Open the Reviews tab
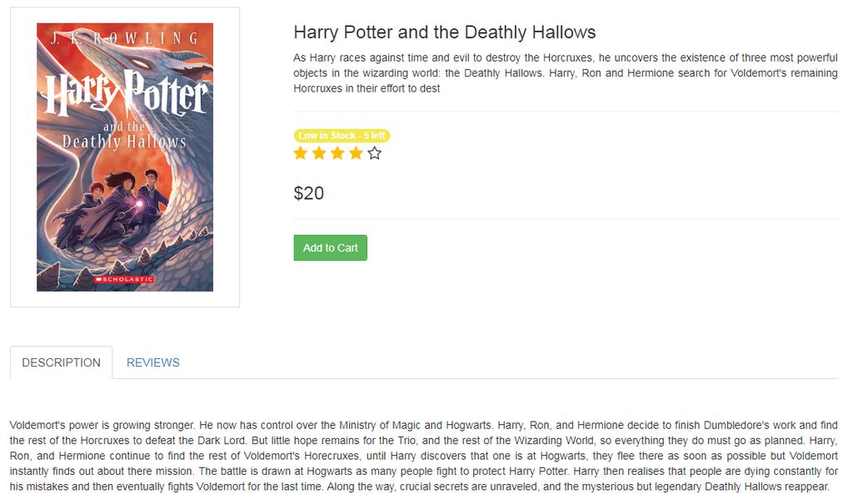 click(153, 362)
